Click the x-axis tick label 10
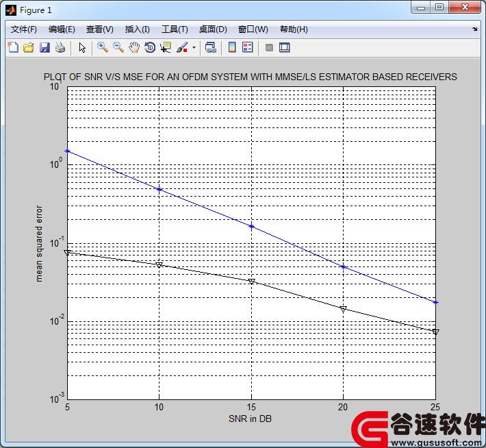 point(159,407)
